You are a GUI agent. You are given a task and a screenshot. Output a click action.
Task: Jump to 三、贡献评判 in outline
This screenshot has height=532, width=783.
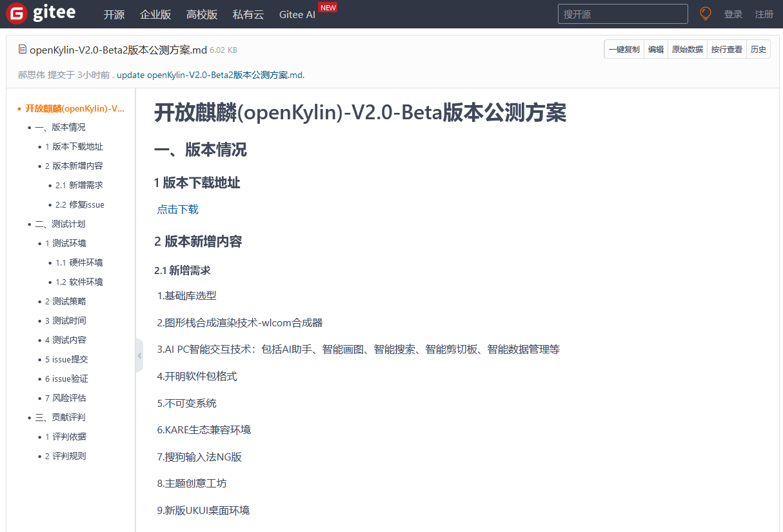coord(60,417)
